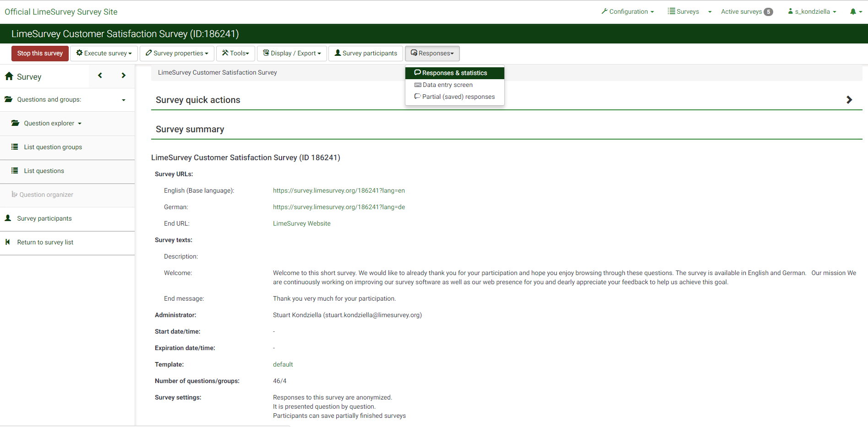Click the breadcrumb LimeSurvey Customer Satisfaction Survey

(x=217, y=72)
